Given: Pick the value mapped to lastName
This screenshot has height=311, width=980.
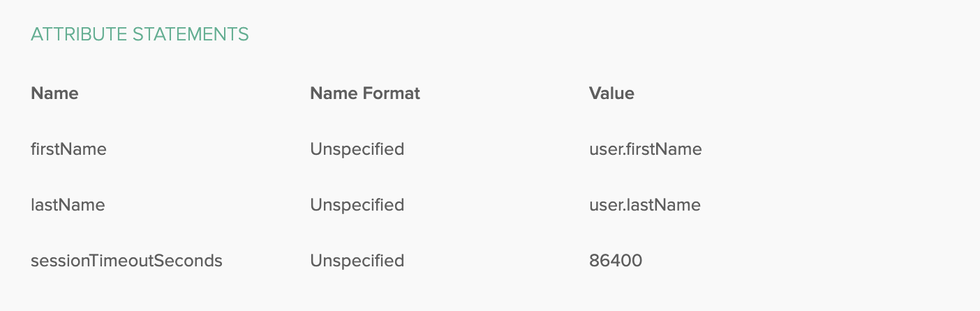Looking at the screenshot, I should click(645, 205).
